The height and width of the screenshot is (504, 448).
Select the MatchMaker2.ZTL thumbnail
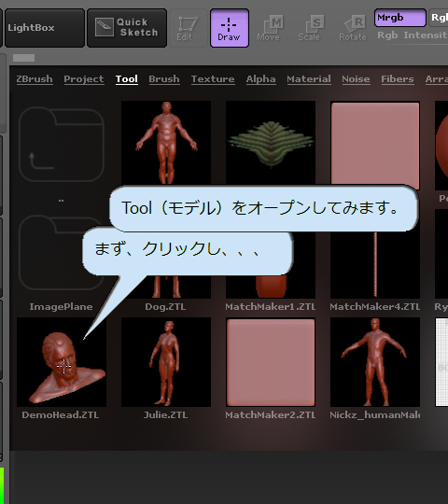[271, 362]
